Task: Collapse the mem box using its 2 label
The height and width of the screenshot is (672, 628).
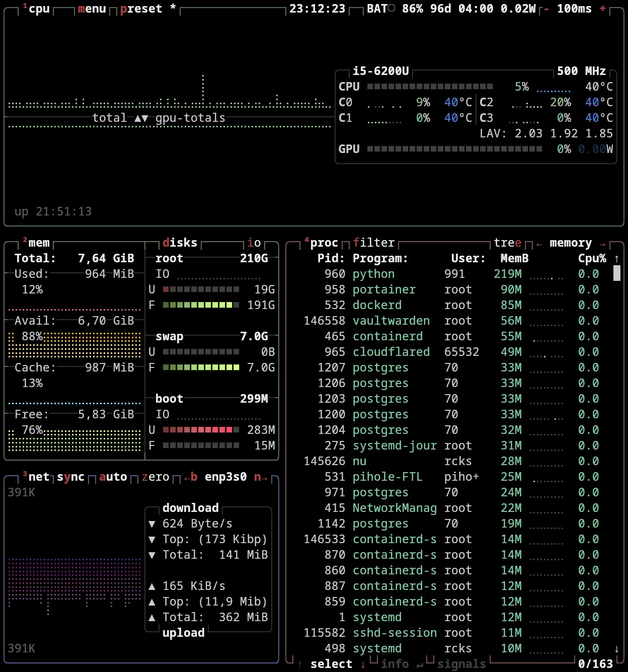Action: tap(26, 241)
